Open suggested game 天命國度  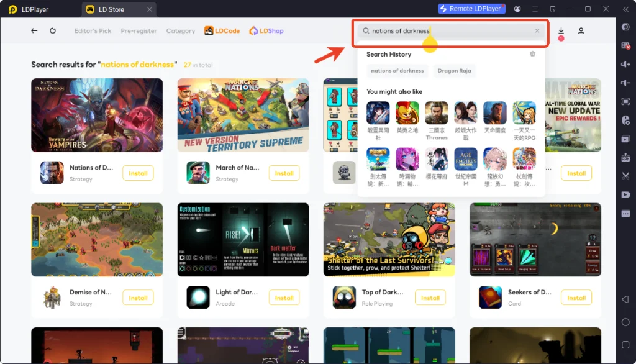click(495, 117)
